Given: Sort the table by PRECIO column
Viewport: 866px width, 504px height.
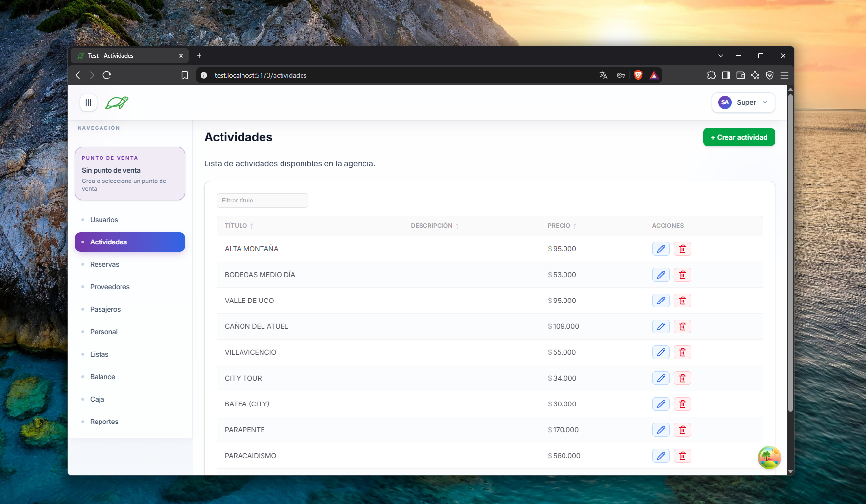Looking at the screenshot, I should [x=562, y=226].
